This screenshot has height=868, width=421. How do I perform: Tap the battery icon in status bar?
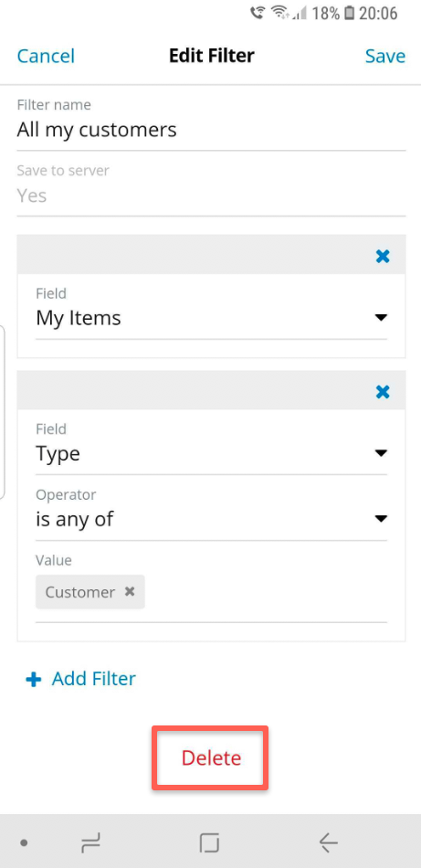(349, 13)
